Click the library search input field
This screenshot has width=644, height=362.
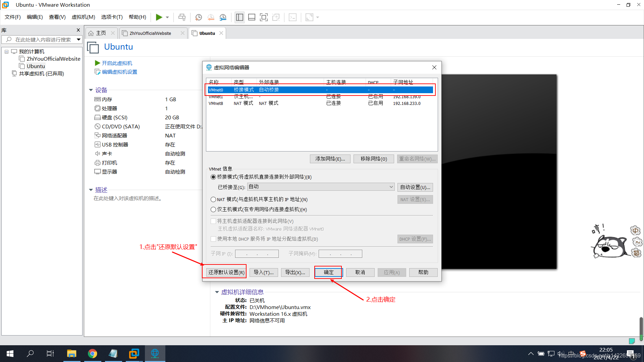[x=42, y=40]
